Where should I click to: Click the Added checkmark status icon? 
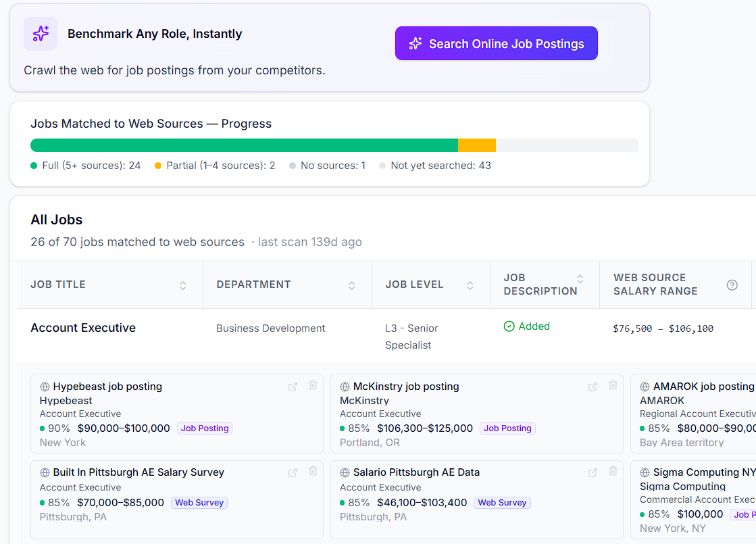[x=509, y=326]
